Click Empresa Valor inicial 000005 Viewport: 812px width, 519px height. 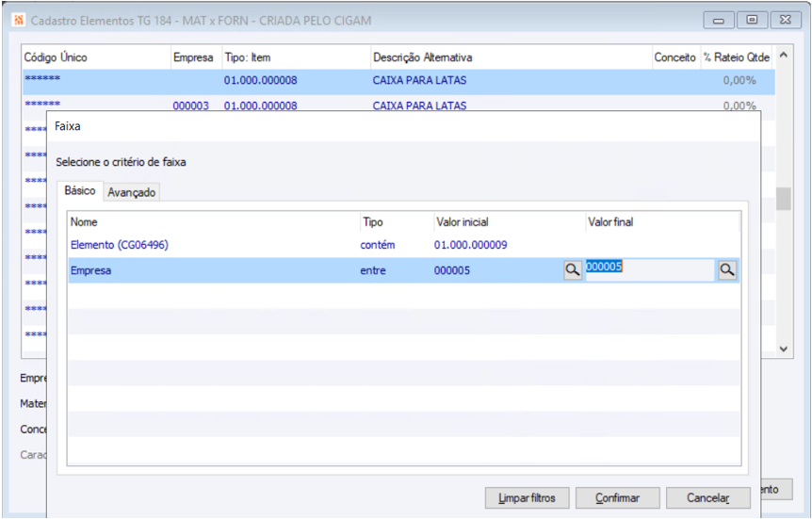(x=451, y=269)
